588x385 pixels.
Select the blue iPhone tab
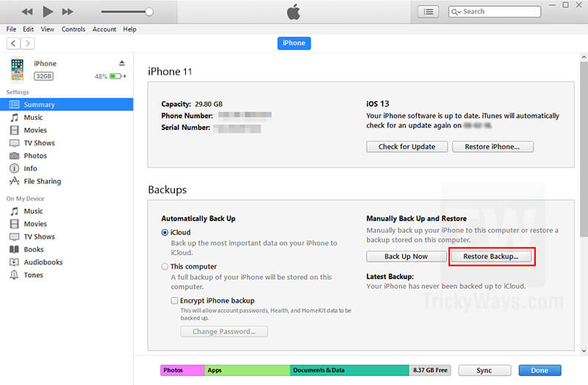[294, 43]
